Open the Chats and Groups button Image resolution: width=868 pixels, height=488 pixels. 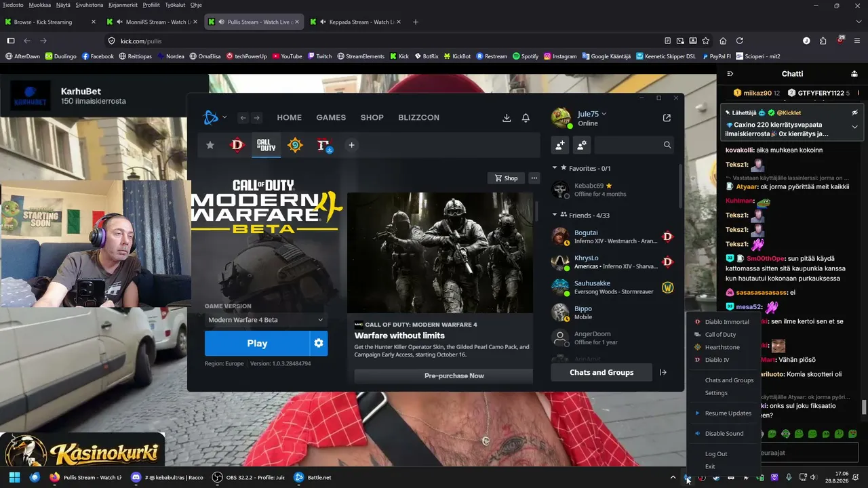pyautogui.click(x=601, y=372)
